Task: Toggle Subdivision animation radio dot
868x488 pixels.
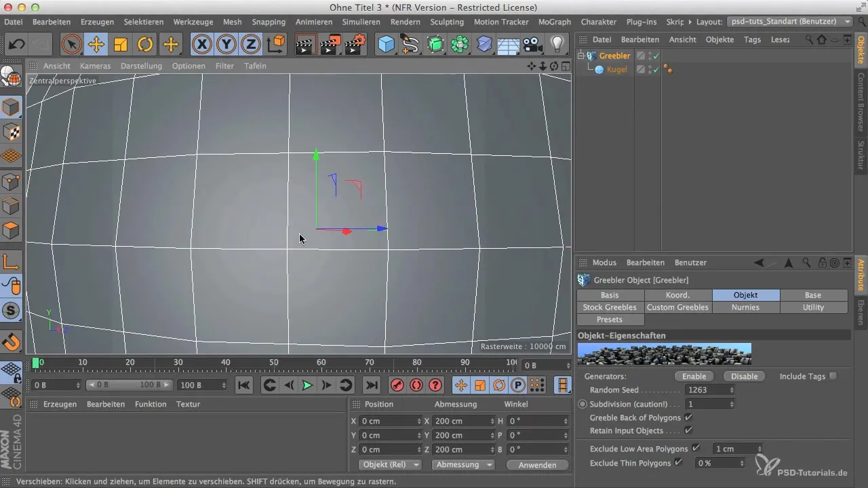Action: 583,404
